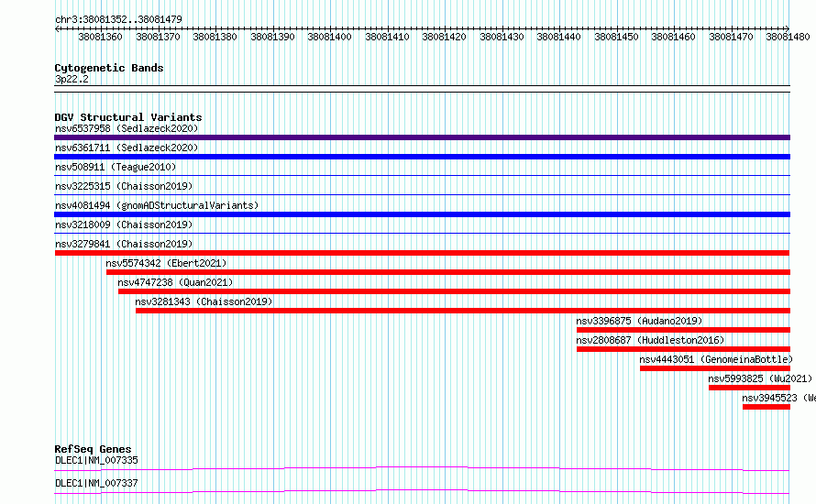Open the RefSeq Genes track title

tap(93, 449)
